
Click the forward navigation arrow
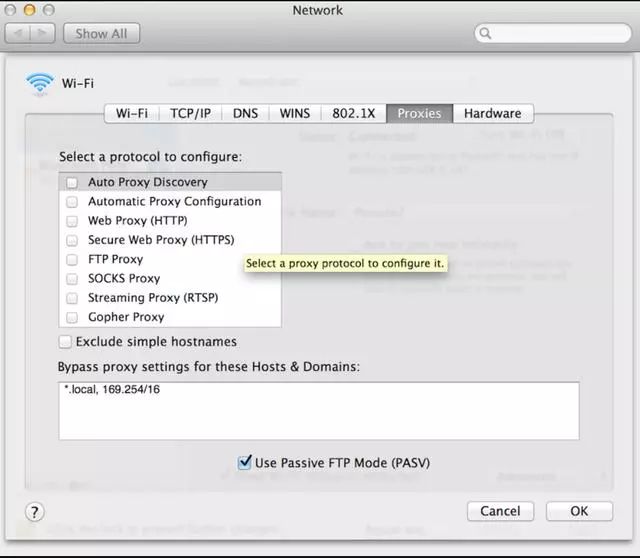pos(42,33)
